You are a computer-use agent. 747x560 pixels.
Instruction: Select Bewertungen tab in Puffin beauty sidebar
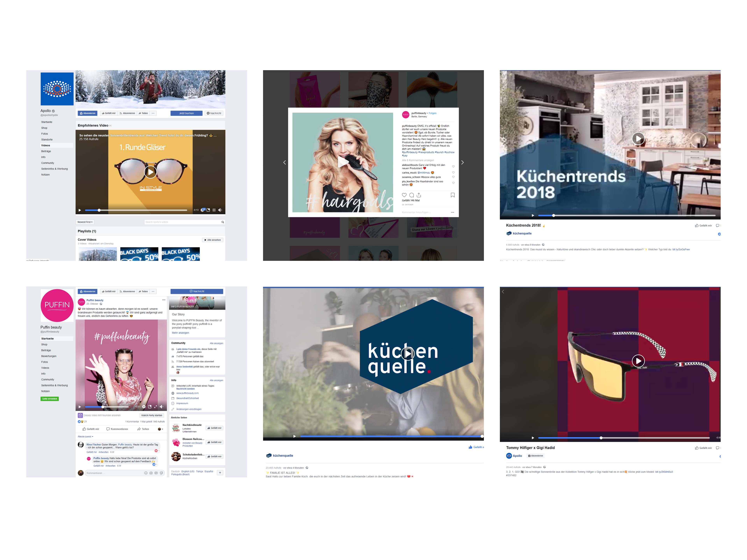pyautogui.click(x=49, y=356)
